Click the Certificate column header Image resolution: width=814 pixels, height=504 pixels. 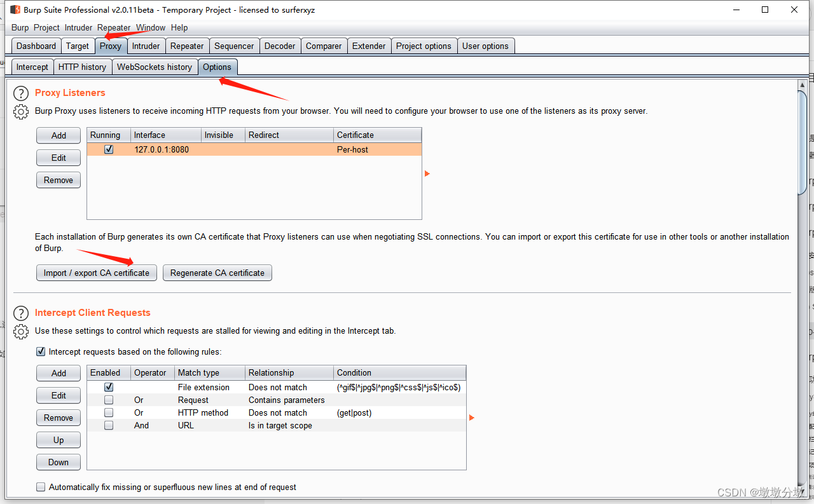point(378,135)
